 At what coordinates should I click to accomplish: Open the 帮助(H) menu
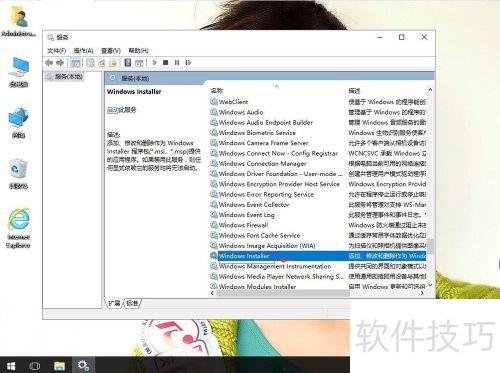tap(138, 51)
